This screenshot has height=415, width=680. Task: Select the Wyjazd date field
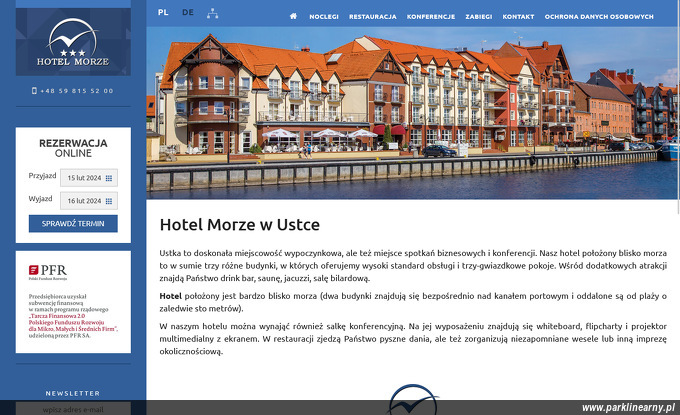tap(89, 201)
